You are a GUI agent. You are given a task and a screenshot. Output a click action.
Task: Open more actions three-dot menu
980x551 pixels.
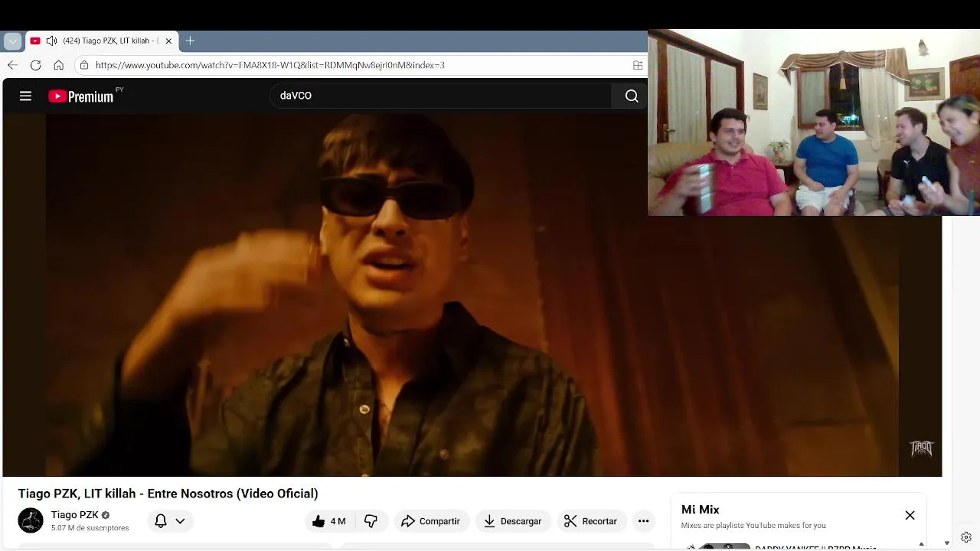coord(643,521)
